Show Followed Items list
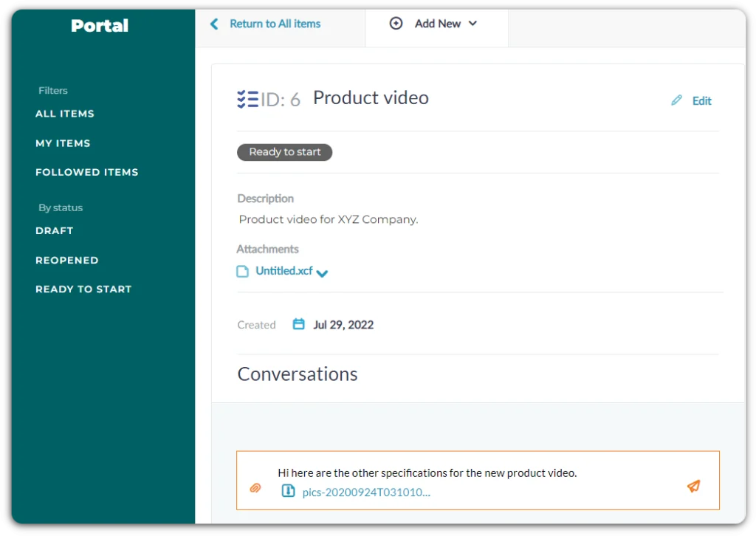 click(x=87, y=172)
